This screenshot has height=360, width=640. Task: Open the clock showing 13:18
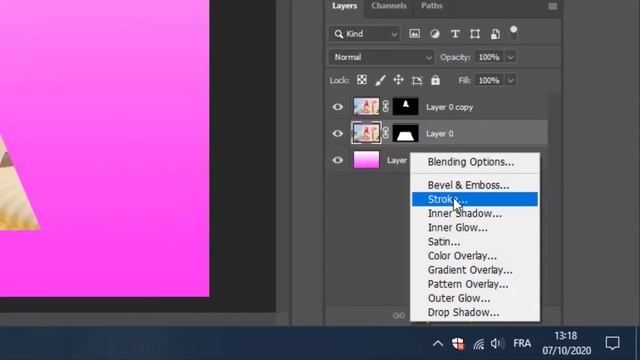click(x=567, y=343)
